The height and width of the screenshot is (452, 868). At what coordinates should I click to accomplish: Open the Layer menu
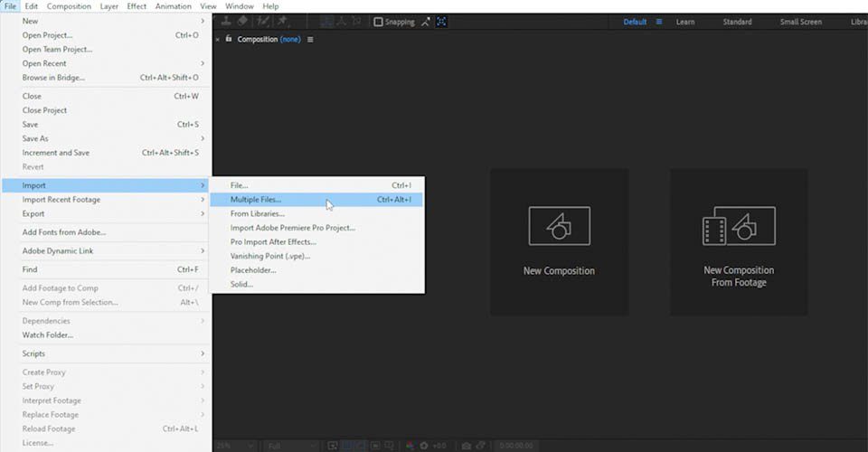(109, 6)
